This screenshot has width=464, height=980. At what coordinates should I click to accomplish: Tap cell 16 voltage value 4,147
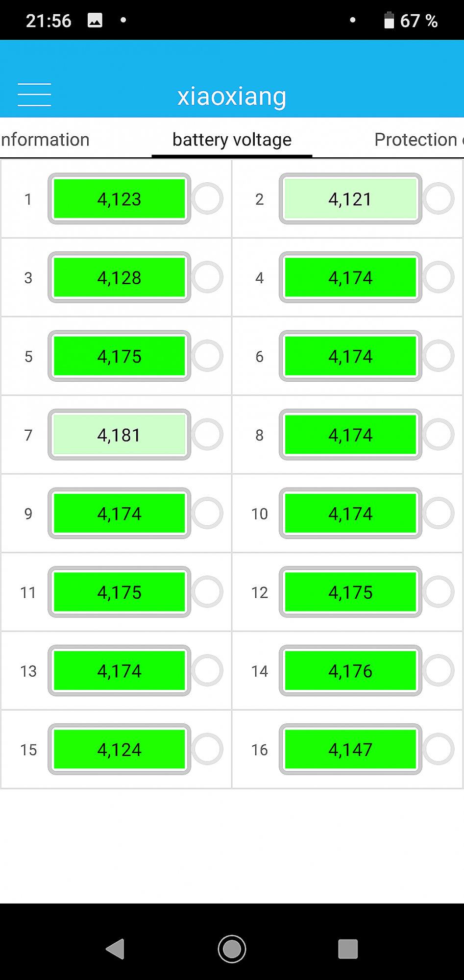pos(350,749)
